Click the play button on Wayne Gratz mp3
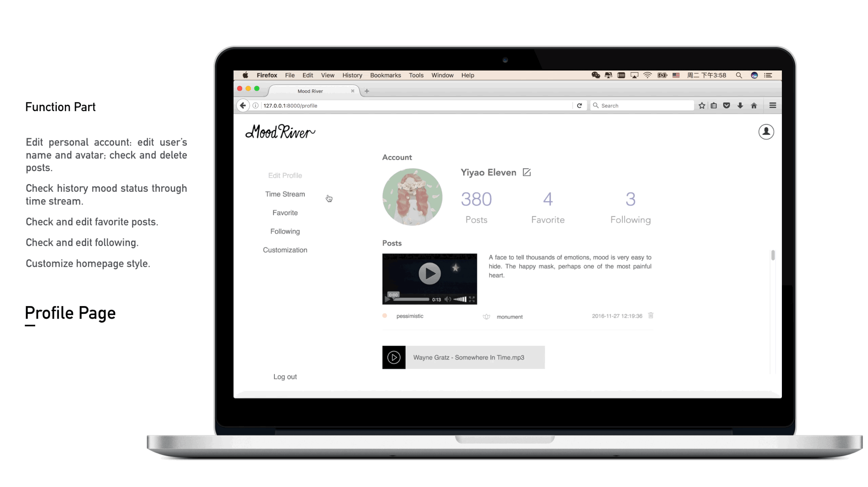Image resolution: width=868 pixels, height=487 pixels. [x=393, y=356]
